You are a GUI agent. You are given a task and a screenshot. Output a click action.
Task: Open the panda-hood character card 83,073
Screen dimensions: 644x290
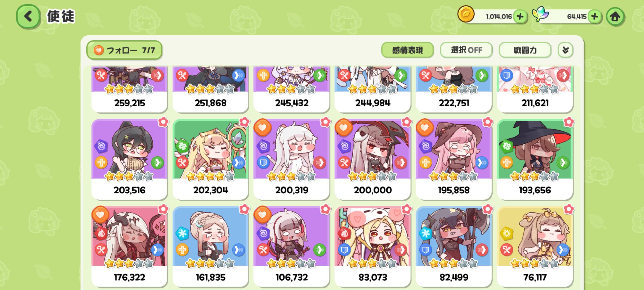pos(373,246)
